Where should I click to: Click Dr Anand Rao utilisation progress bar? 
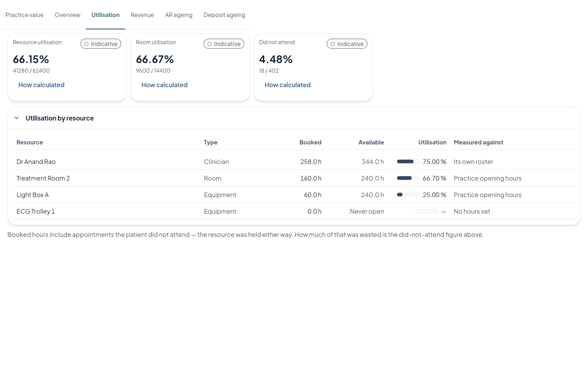click(408, 162)
